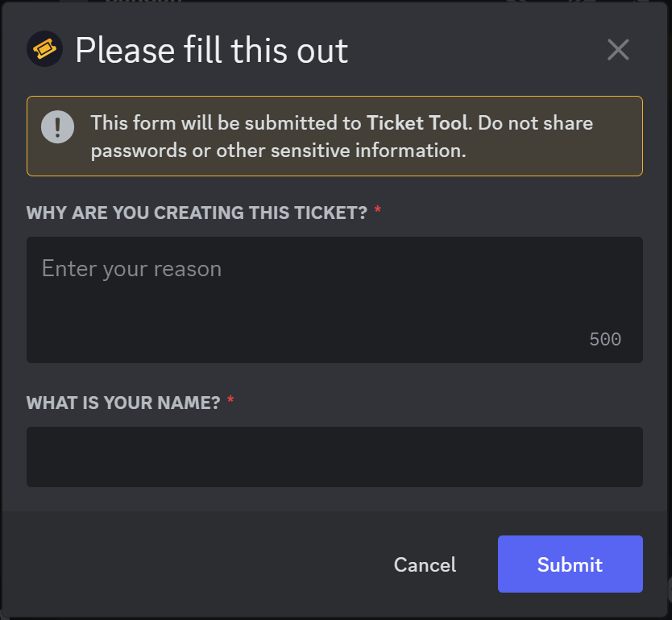Viewport: 672px width, 620px height.
Task: Click the red asterisk beside the ticket reason label
Action: click(378, 212)
